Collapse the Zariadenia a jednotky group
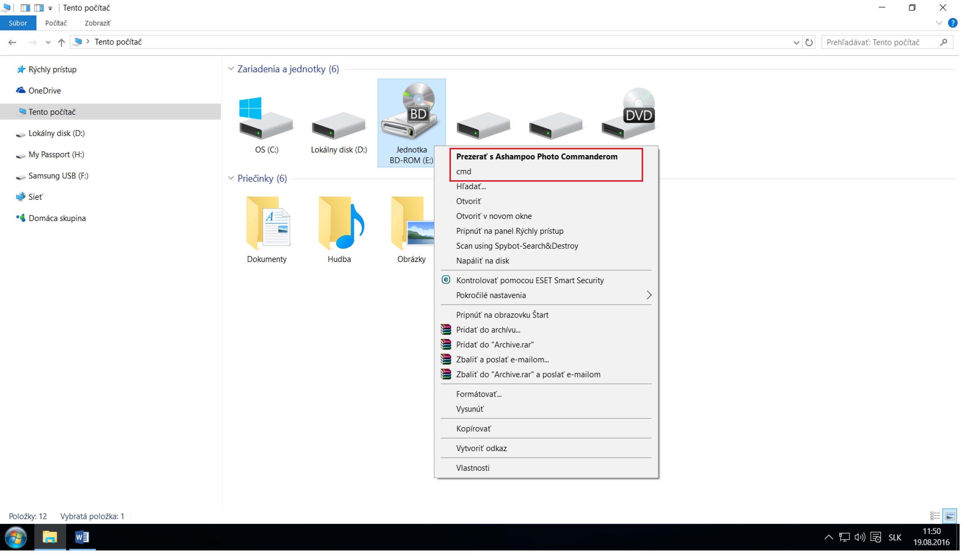The image size is (980, 558). pyautogui.click(x=231, y=69)
